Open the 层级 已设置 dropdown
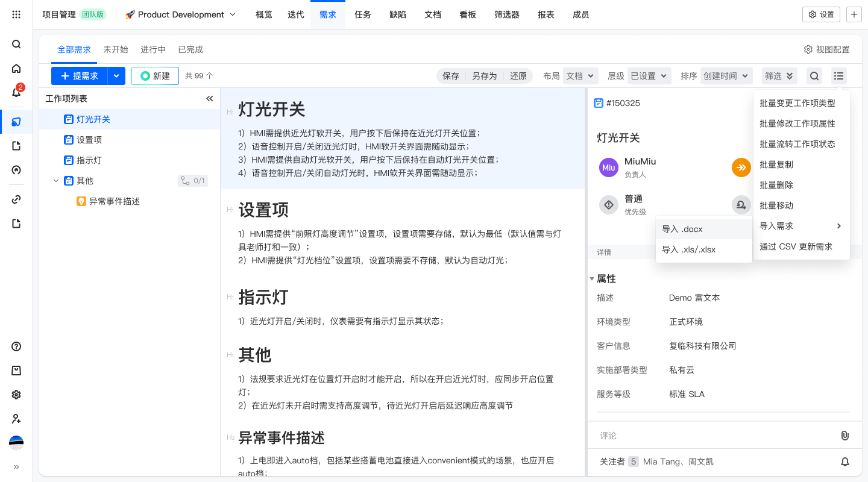Viewport: 868px width, 482px height. [649, 76]
